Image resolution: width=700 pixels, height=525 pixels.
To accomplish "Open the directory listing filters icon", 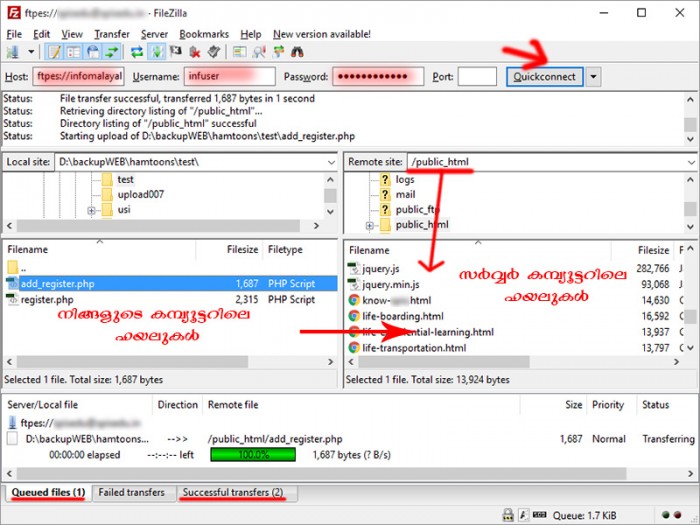I will (239, 52).
